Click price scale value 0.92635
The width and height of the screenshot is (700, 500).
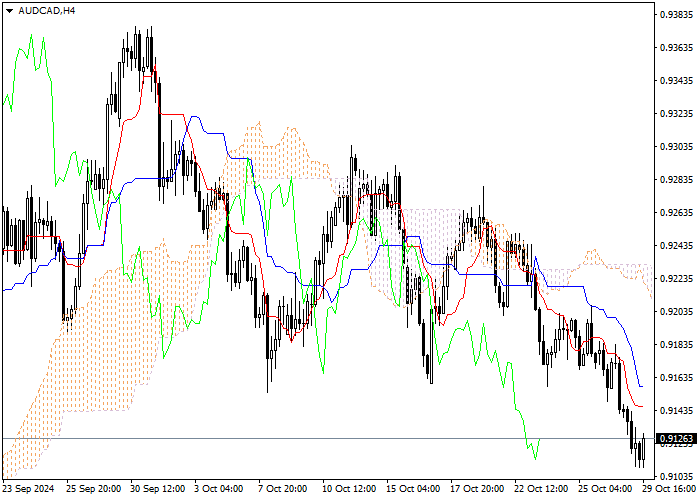(676, 212)
